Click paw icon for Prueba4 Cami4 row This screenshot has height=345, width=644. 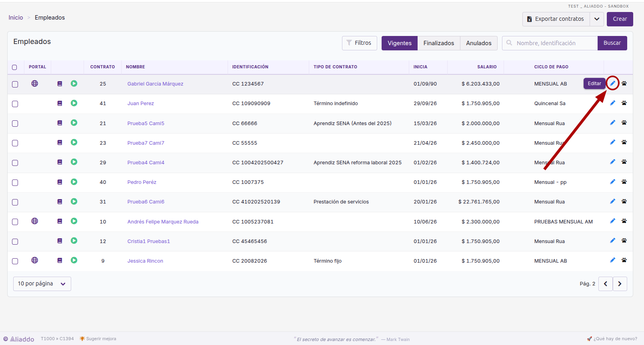(624, 162)
